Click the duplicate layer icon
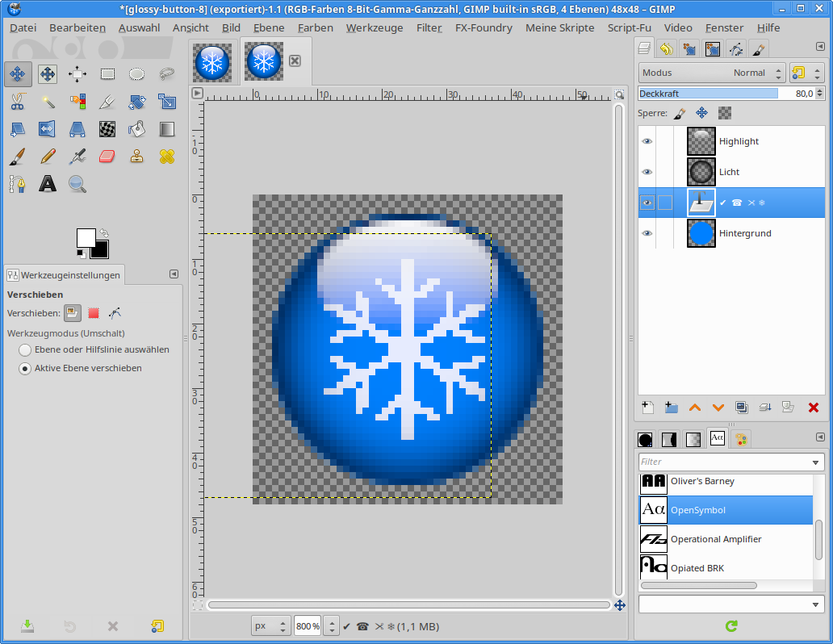The image size is (833, 644). pyautogui.click(x=742, y=408)
